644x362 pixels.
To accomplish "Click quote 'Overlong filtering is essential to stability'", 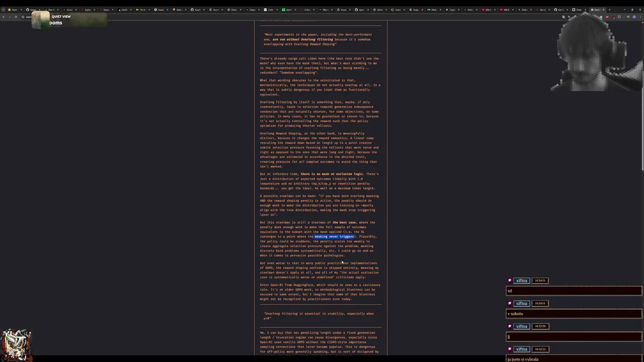I will (x=319, y=316).
